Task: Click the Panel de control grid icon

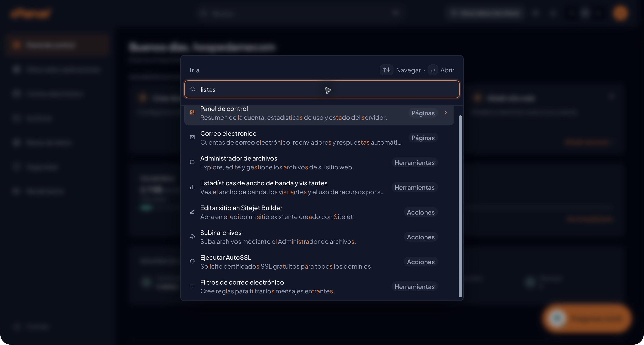Action: coord(192,112)
